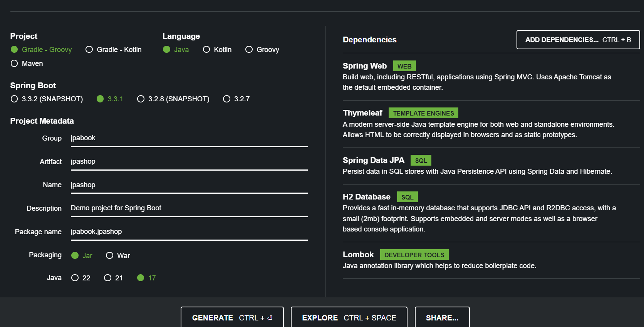This screenshot has width=644, height=327.
Task: Edit the Name field
Action: point(189,185)
